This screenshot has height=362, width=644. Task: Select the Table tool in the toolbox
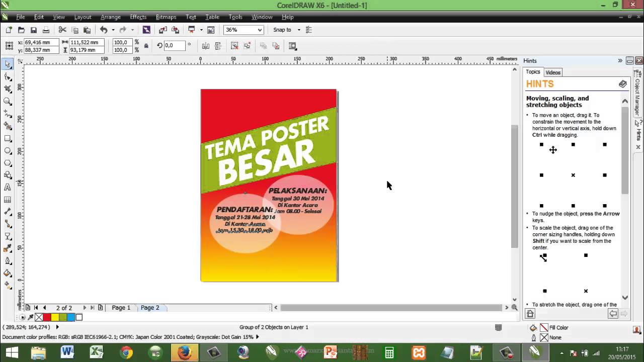[x=8, y=200]
